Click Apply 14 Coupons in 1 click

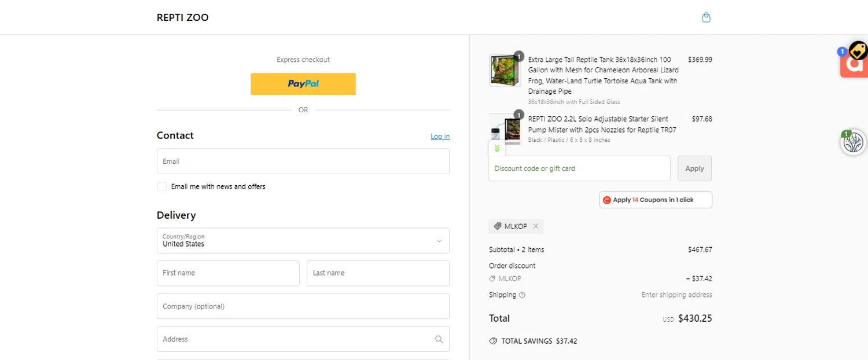click(656, 200)
